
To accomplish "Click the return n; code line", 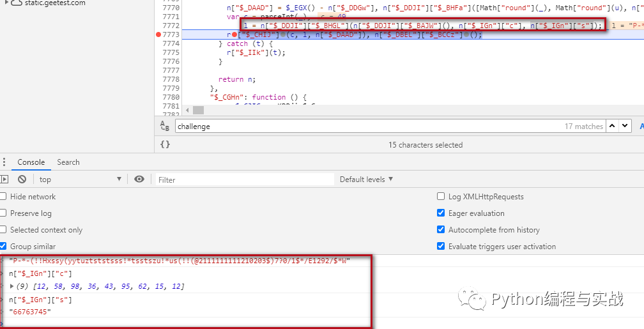I will [236, 79].
